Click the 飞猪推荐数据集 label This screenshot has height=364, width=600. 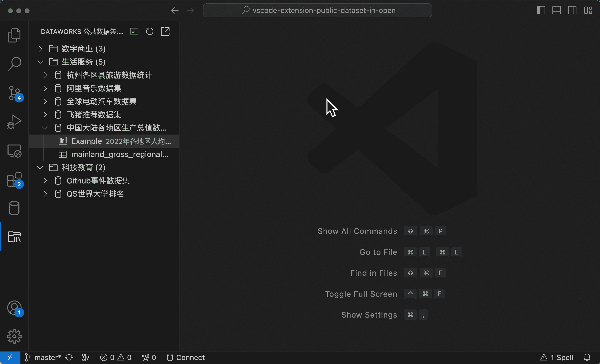94,115
